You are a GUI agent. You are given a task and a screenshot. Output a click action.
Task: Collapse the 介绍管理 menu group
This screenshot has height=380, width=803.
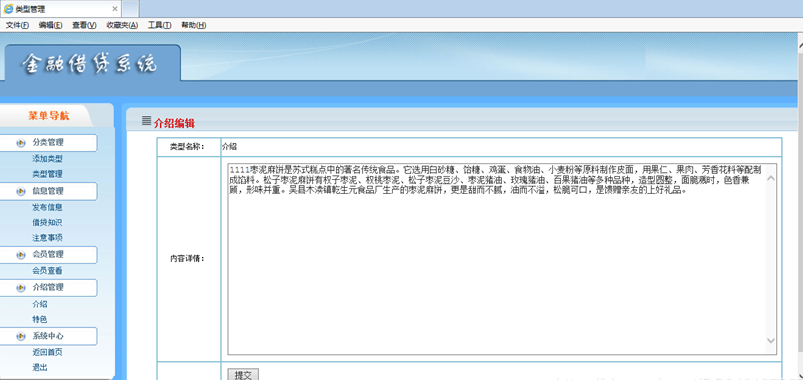[48, 287]
